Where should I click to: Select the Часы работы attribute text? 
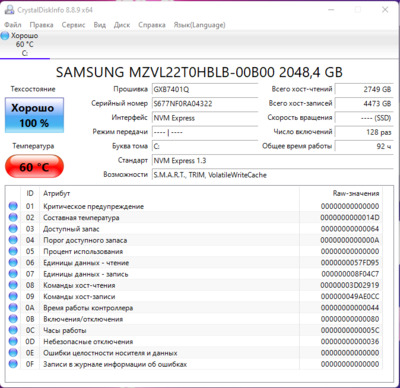pyautogui.click(x=65, y=330)
